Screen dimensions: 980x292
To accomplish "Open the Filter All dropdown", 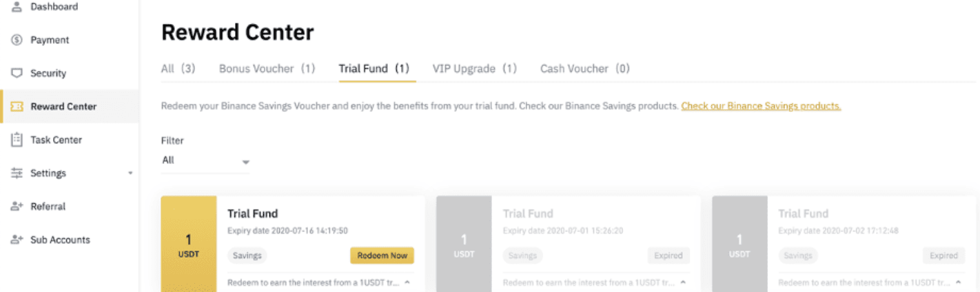I will tap(205, 161).
